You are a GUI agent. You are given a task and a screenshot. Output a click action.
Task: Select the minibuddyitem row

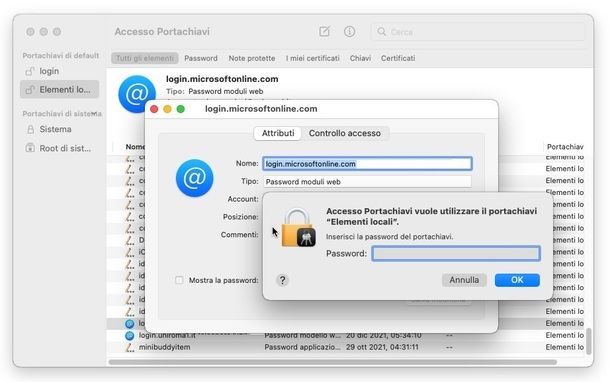click(346, 347)
